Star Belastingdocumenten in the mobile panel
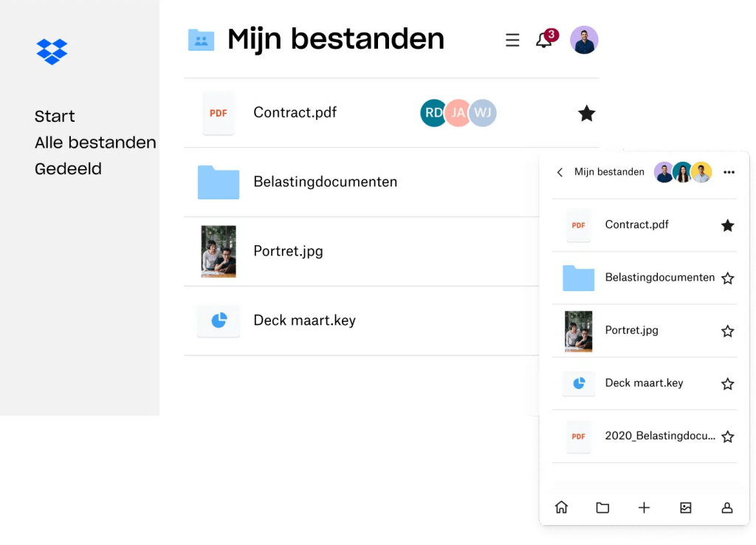 (x=727, y=278)
